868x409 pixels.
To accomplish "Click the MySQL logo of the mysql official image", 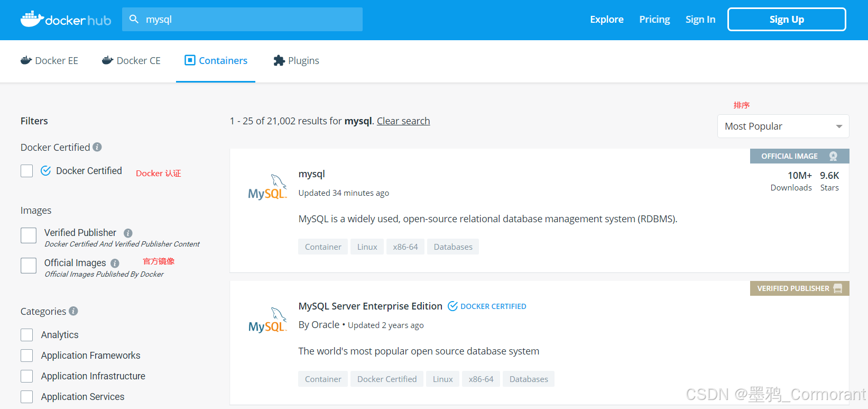I will coord(267,187).
